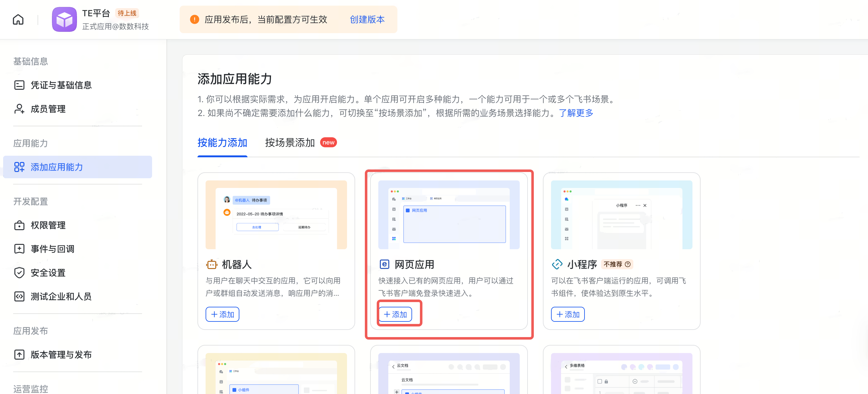This screenshot has width=868, height=394.
Task: Click the 网页应用 card title
Action: click(x=415, y=264)
